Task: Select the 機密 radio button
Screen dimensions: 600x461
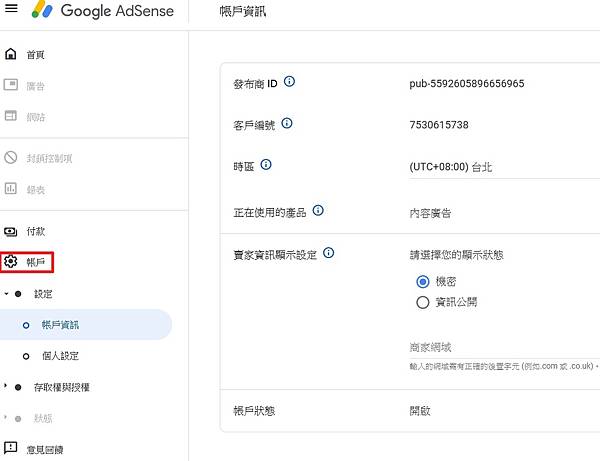Action: pos(422,282)
